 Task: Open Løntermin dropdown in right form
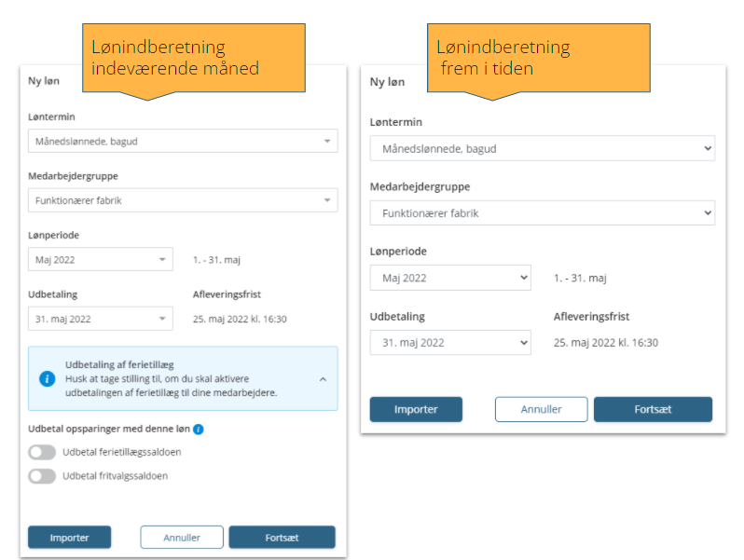click(x=543, y=148)
